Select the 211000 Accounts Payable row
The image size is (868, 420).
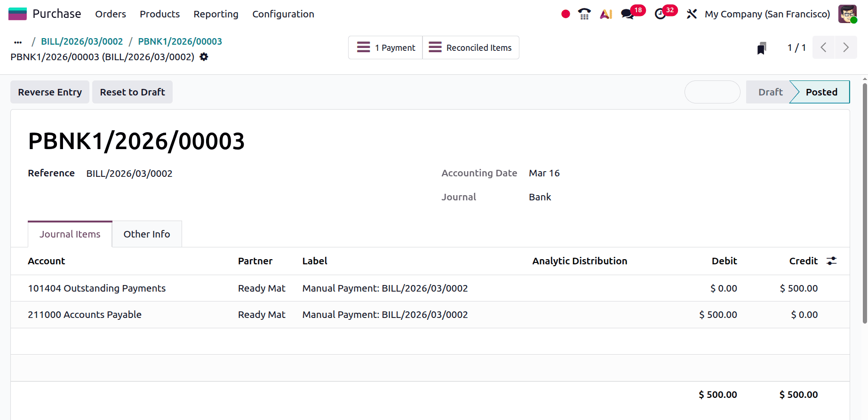[430, 315]
